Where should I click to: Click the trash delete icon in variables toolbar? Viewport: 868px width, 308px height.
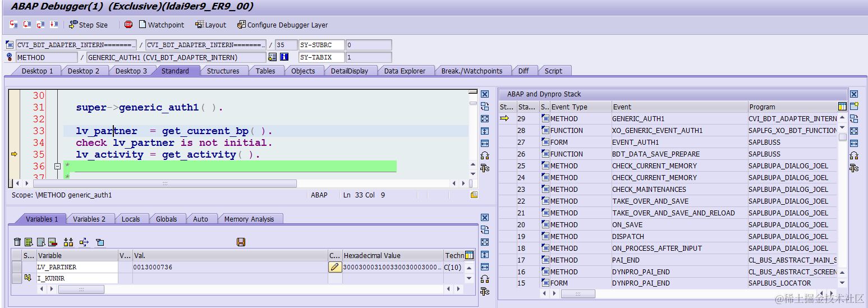pos(17,242)
